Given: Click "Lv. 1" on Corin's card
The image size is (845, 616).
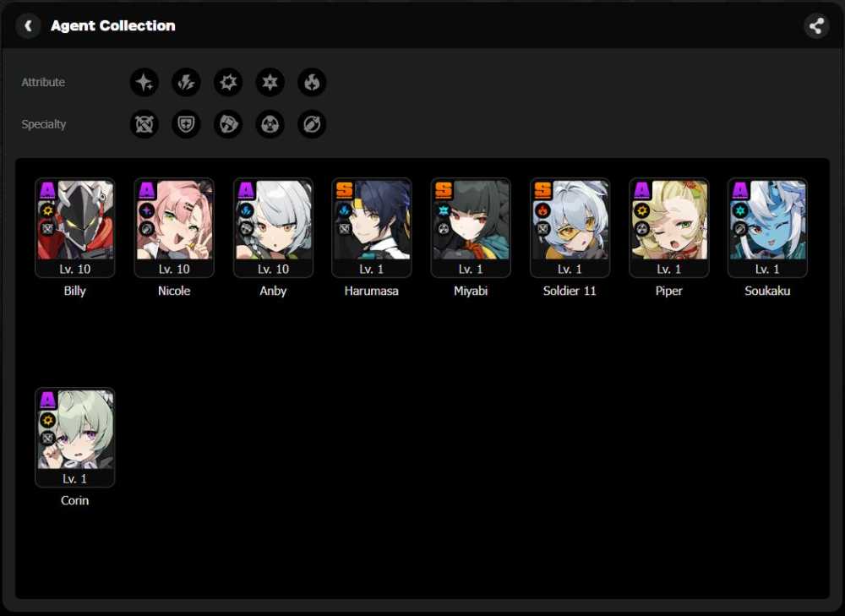Looking at the screenshot, I should tap(75, 478).
